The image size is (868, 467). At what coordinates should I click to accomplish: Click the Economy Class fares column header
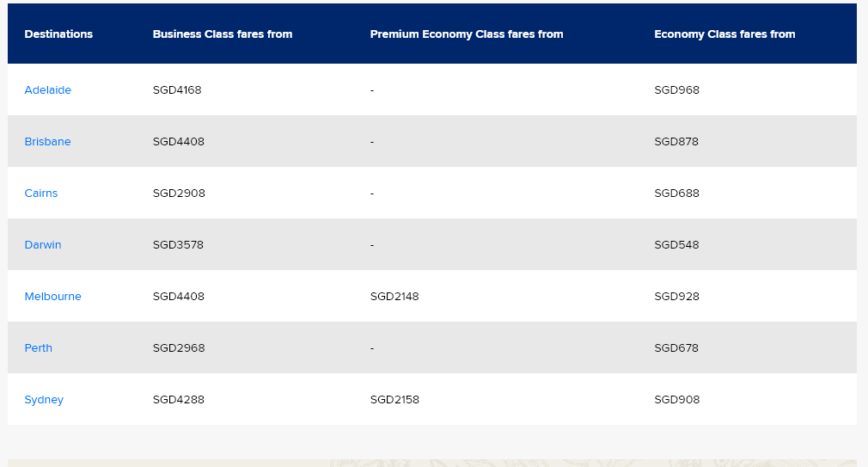tap(724, 34)
